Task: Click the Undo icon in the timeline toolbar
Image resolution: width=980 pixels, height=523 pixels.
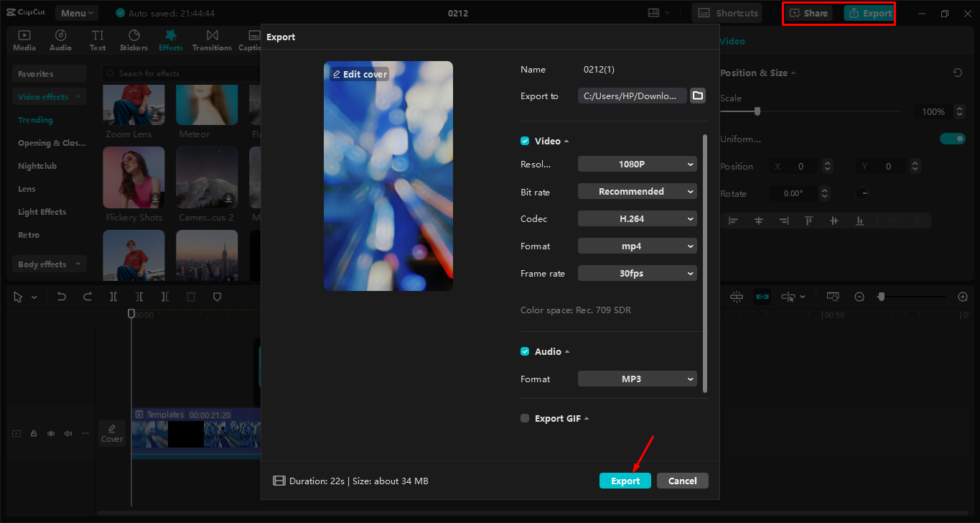Action: [61, 296]
